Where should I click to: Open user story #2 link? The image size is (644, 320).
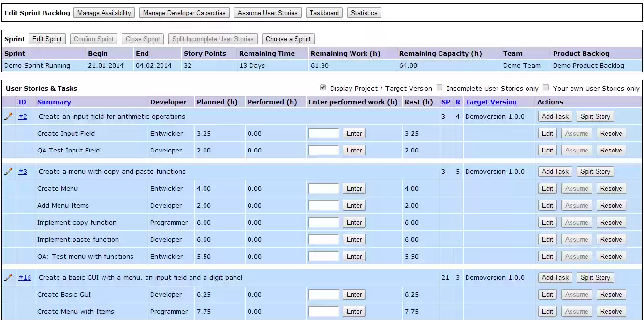23,116
